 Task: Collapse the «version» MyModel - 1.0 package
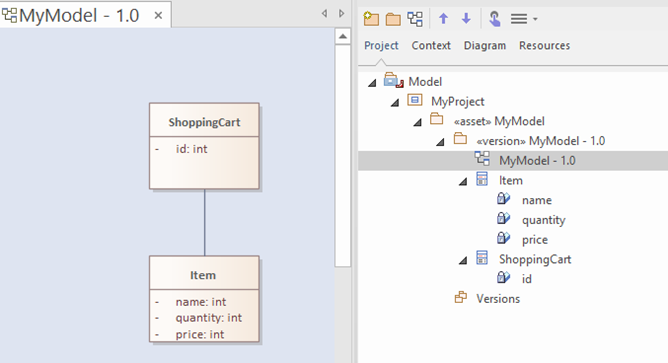tap(440, 142)
